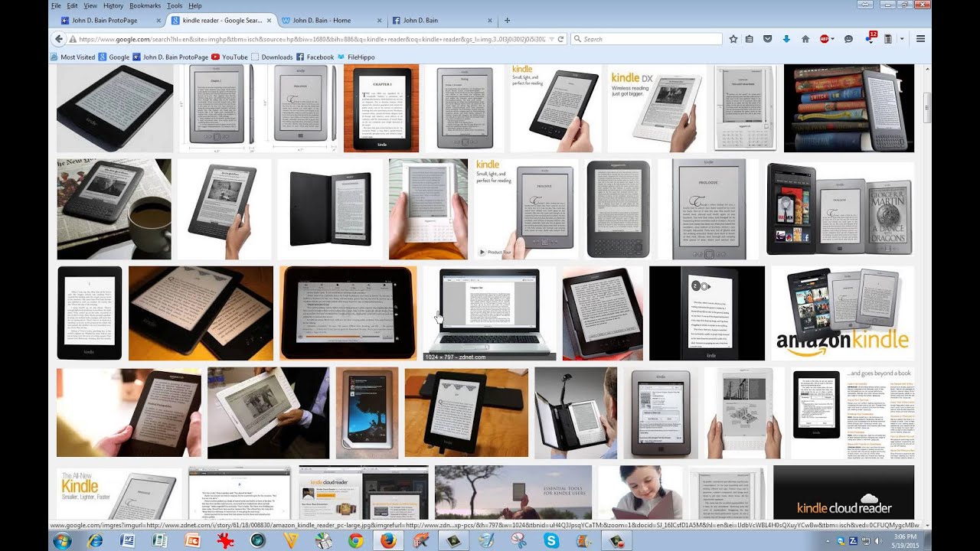Open the History menu

pos(113,5)
